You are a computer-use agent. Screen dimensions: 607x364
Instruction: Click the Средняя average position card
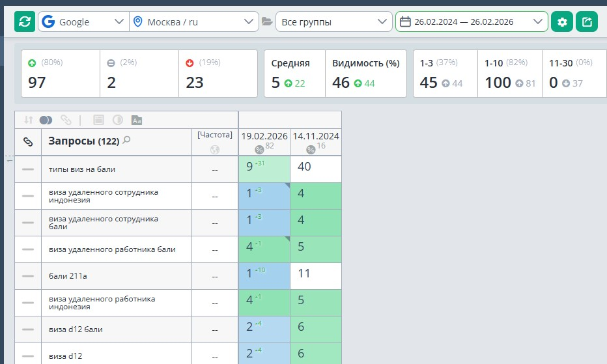click(294, 74)
